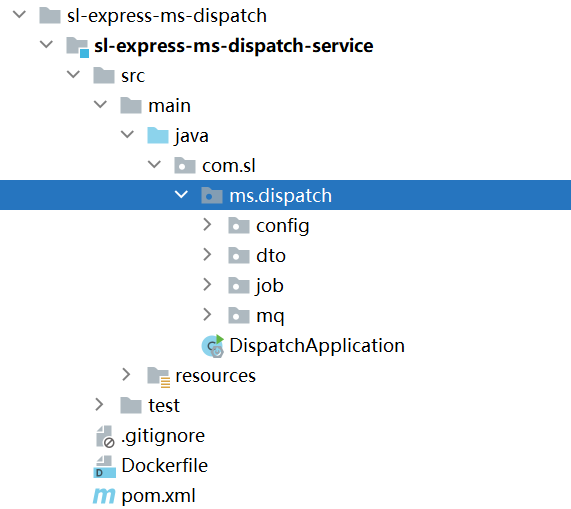This screenshot has width=571, height=509.
Task: Expand the resources folder arrow
Action: tap(126, 374)
